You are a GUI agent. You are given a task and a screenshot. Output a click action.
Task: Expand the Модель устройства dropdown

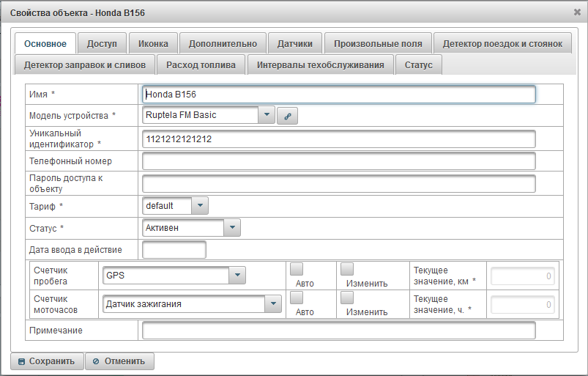coord(266,115)
